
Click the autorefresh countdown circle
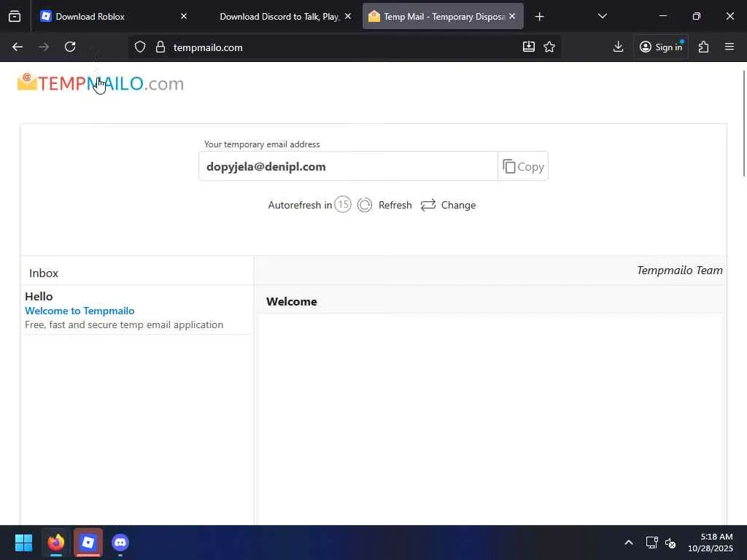tap(343, 204)
